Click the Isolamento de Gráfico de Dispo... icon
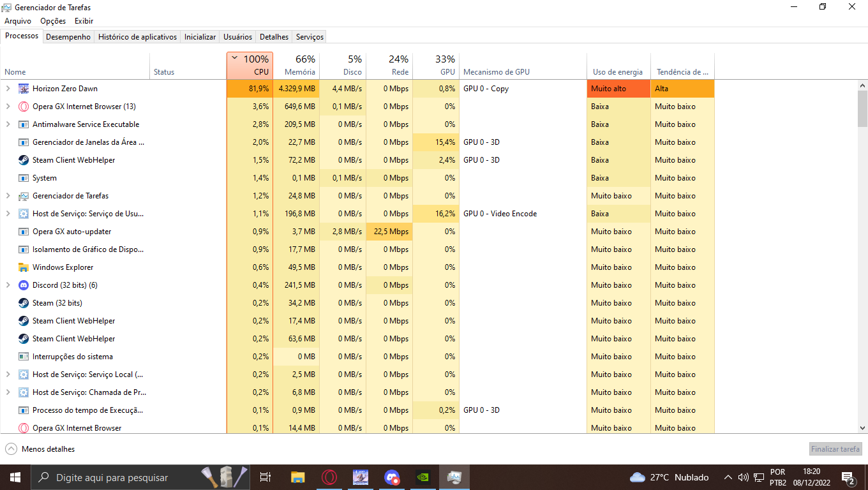Screen dimensions: 868x490 [x=24, y=249]
